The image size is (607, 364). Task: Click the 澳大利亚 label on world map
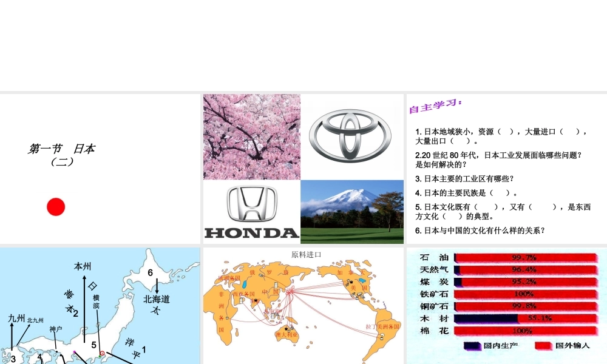(x=287, y=335)
